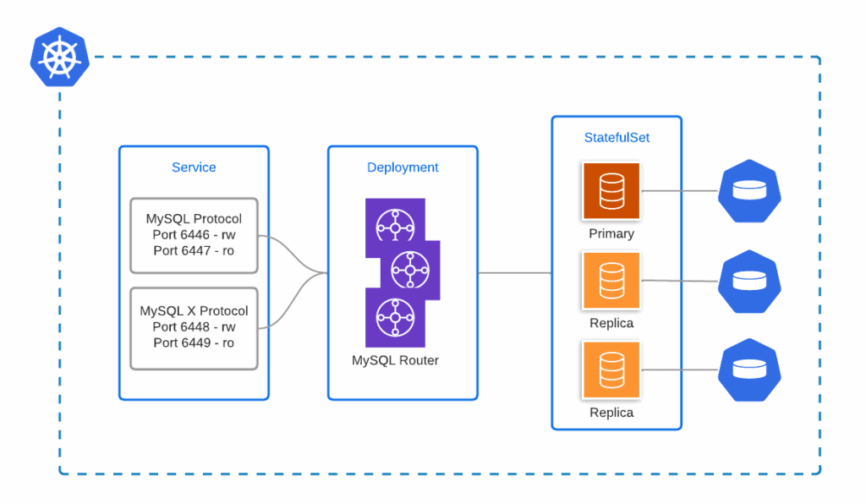Click the MySQL Protocol ports box
The image size is (866, 504).
click(x=194, y=235)
